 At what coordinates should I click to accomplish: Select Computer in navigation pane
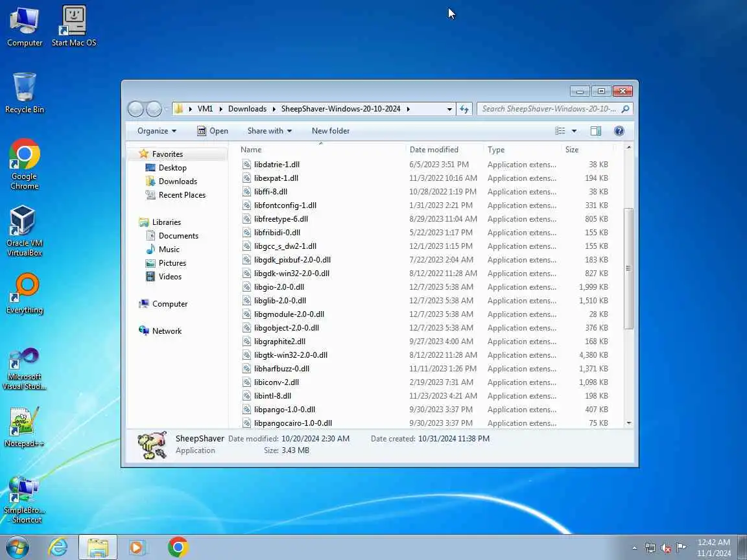(x=170, y=304)
